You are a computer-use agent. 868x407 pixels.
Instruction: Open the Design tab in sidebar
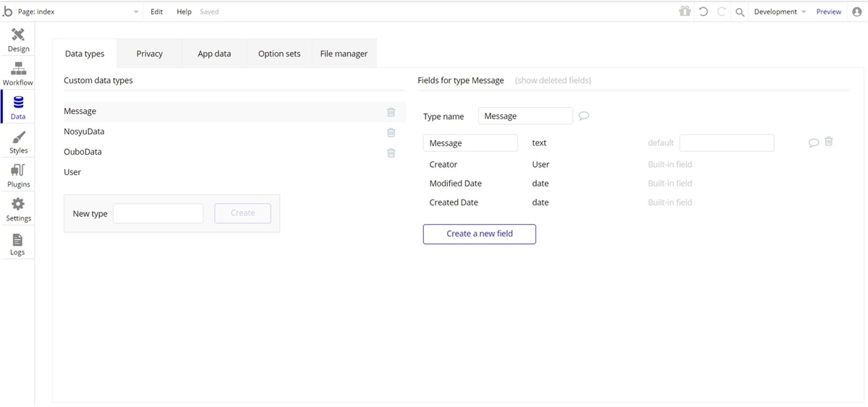pyautogui.click(x=18, y=39)
